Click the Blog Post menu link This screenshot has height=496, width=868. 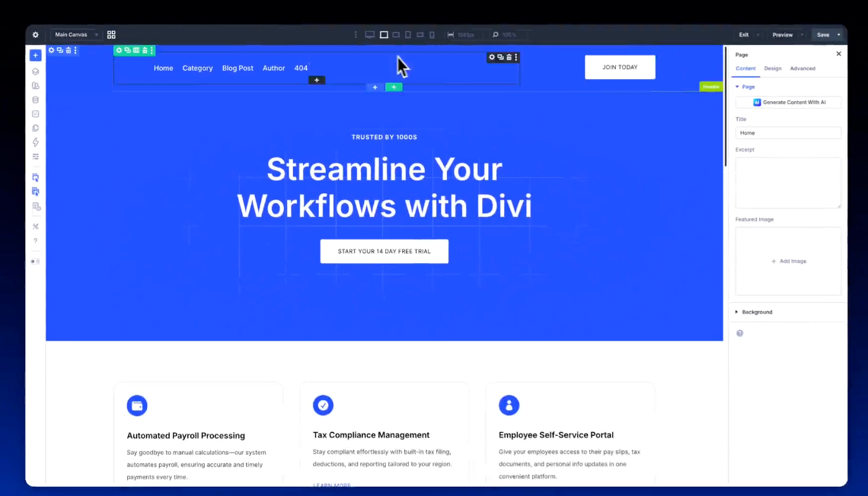pos(238,68)
